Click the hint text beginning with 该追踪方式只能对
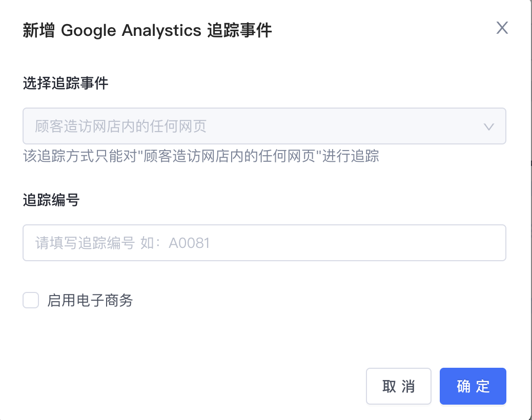This screenshot has height=420, width=532. tap(201, 156)
